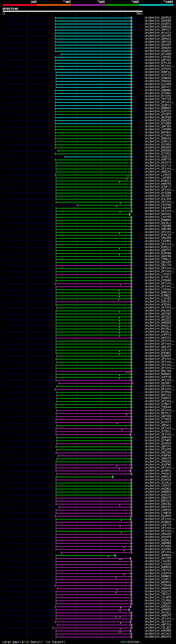Click hit label UniRef100_B9RF11
The height and width of the screenshot is (644, 176).
[x=158, y=72]
